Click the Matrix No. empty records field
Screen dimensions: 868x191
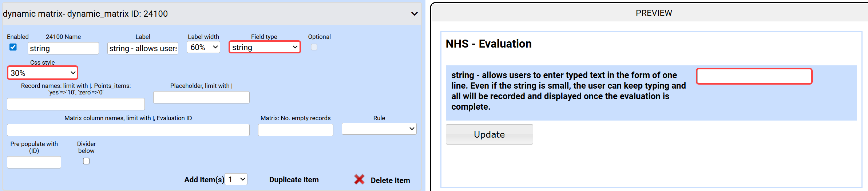pyautogui.click(x=296, y=130)
